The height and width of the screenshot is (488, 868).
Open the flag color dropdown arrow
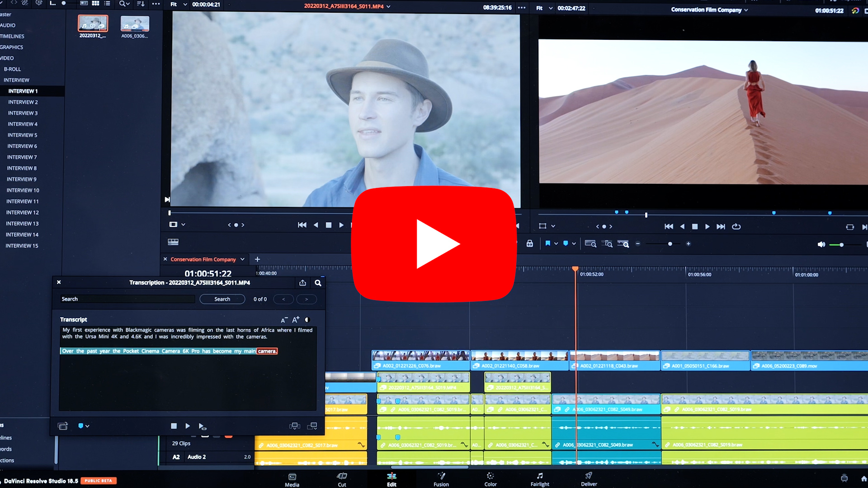point(556,244)
